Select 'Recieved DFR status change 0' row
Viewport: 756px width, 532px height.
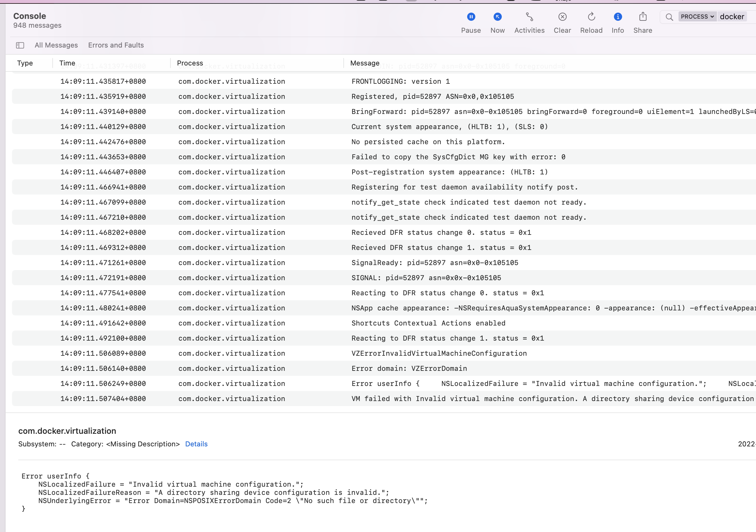point(384,233)
